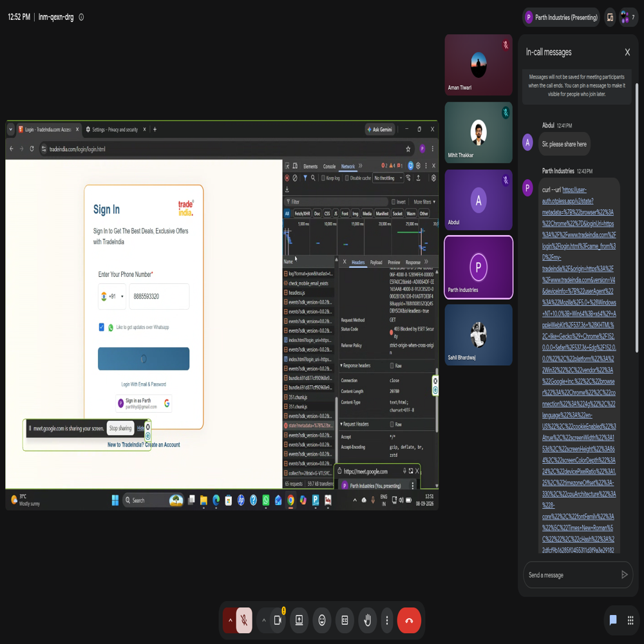Open the activities grid icon
Image resolution: width=644 pixels, height=644 pixels.
[630, 620]
